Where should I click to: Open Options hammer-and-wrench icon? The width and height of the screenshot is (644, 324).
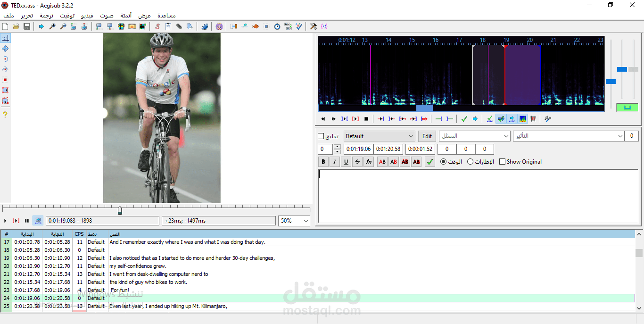(314, 26)
